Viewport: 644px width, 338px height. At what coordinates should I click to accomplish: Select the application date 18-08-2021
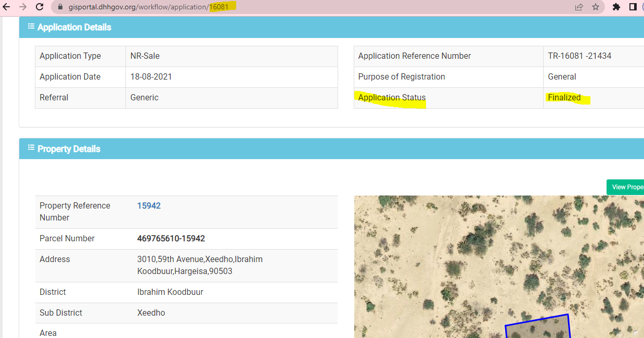[151, 77]
